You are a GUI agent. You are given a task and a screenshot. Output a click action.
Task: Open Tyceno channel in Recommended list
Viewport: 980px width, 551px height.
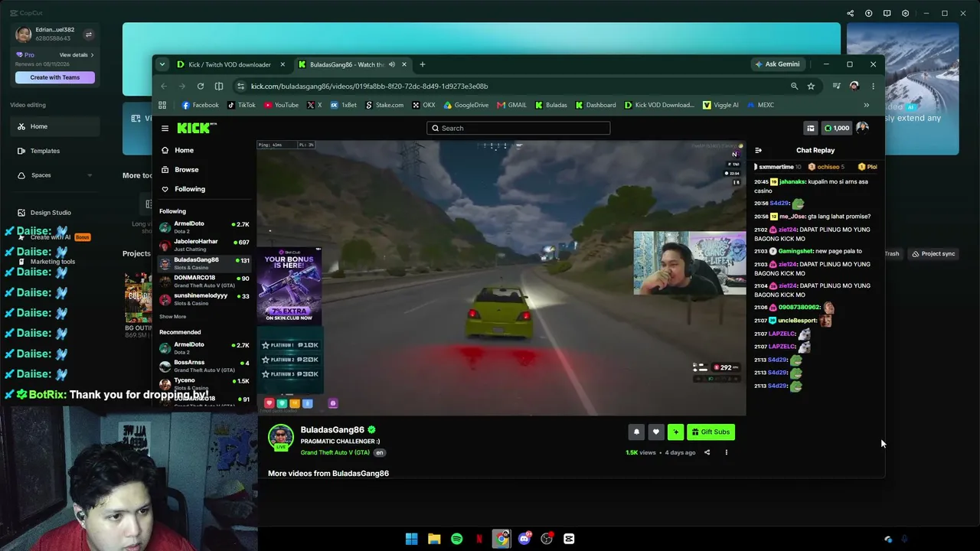pos(204,383)
